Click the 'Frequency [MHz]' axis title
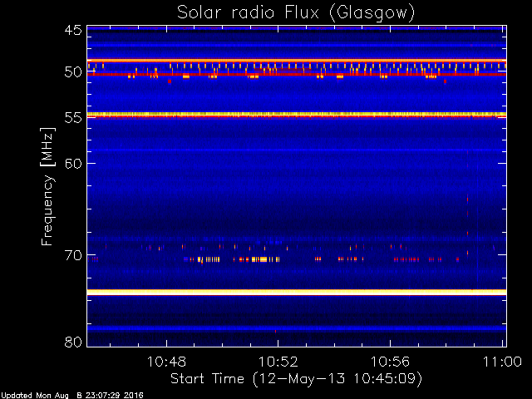This screenshot has width=532, height=399. (x=47, y=186)
